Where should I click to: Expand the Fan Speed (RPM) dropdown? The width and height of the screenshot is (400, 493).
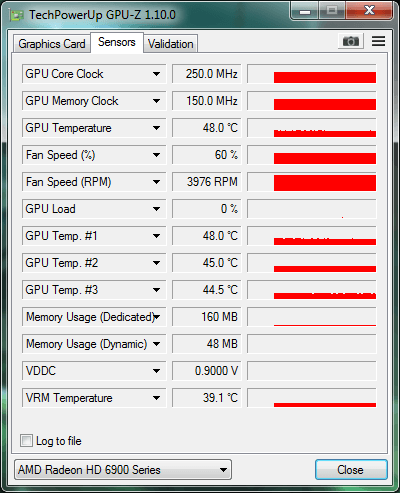click(x=156, y=182)
